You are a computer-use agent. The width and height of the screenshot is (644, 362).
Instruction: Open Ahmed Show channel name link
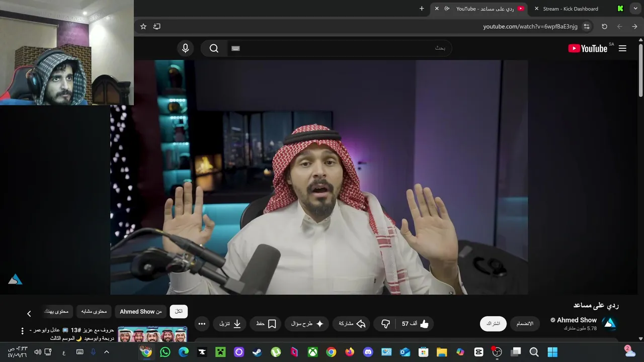click(x=577, y=320)
